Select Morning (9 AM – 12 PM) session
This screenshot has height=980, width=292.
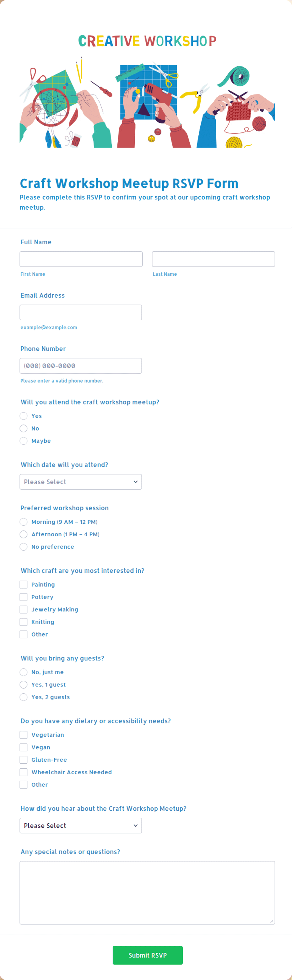click(x=24, y=522)
